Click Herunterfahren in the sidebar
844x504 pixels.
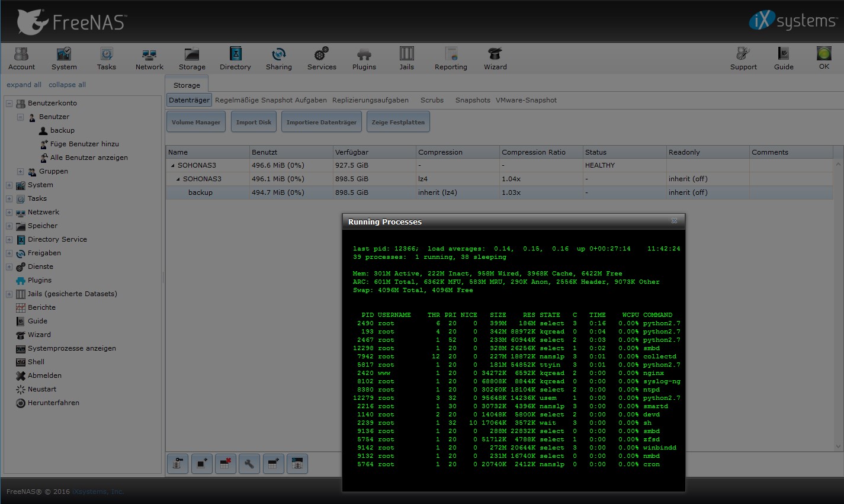[x=53, y=403]
